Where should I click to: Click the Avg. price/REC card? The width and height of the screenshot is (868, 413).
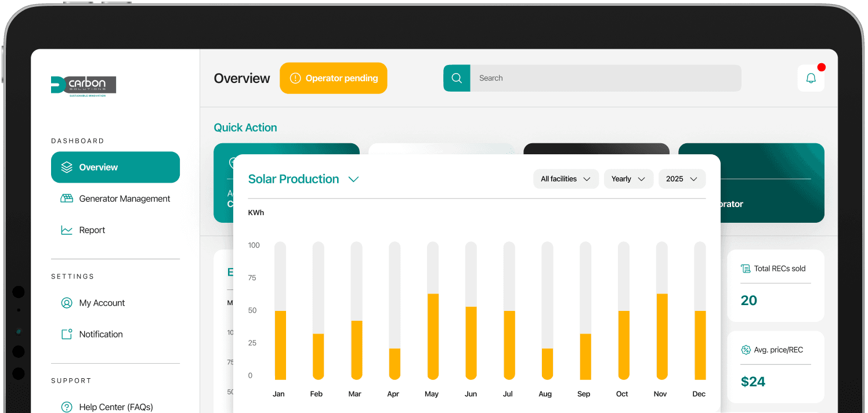pyautogui.click(x=776, y=367)
